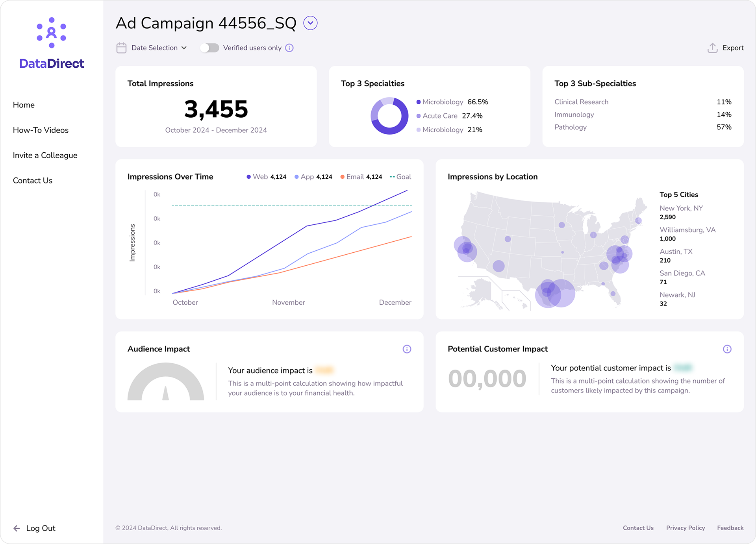Expand the Ad Campaign selector chevron
The image size is (756, 544).
pyautogui.click(x=310, y=23)
